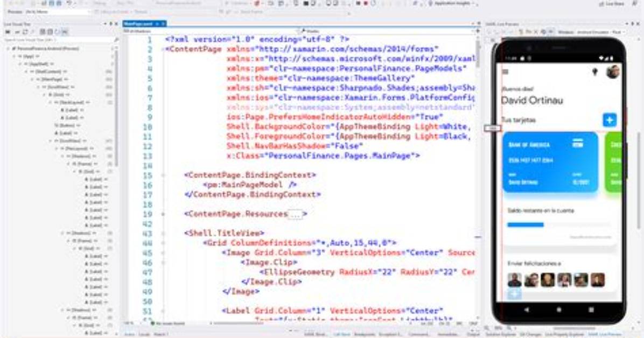Switch to the Solution Explorer tab
Image resolution: width=644 pixels, height=338 pixels.
tap(501, 334)
